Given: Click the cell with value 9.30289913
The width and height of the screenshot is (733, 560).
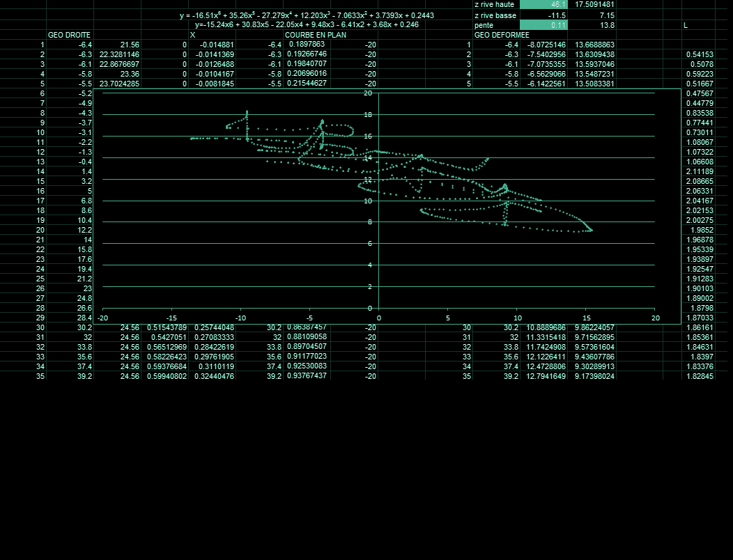Looking at the screenshot, I should [x=592, y=366].
